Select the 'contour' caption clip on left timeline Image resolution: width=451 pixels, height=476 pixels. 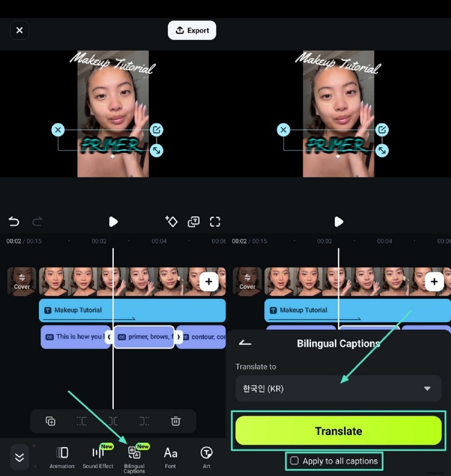point(204,337)
